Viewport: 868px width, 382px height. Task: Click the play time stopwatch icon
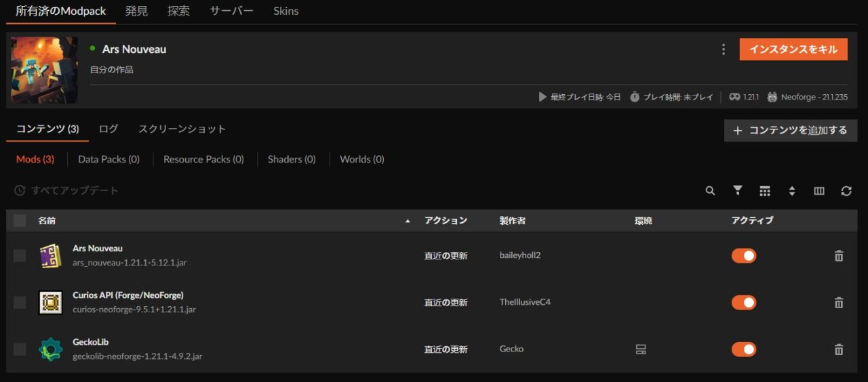click(x=635, y=97)
